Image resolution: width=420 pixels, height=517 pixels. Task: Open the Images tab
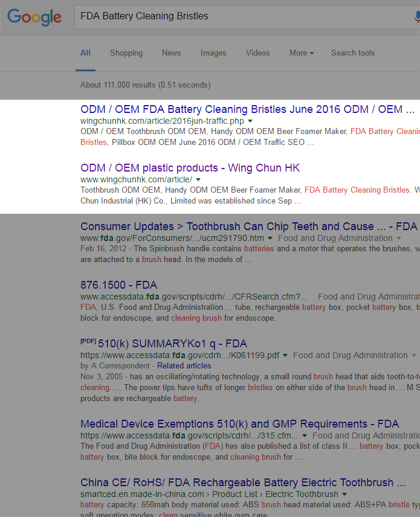(x=213, y=53)
